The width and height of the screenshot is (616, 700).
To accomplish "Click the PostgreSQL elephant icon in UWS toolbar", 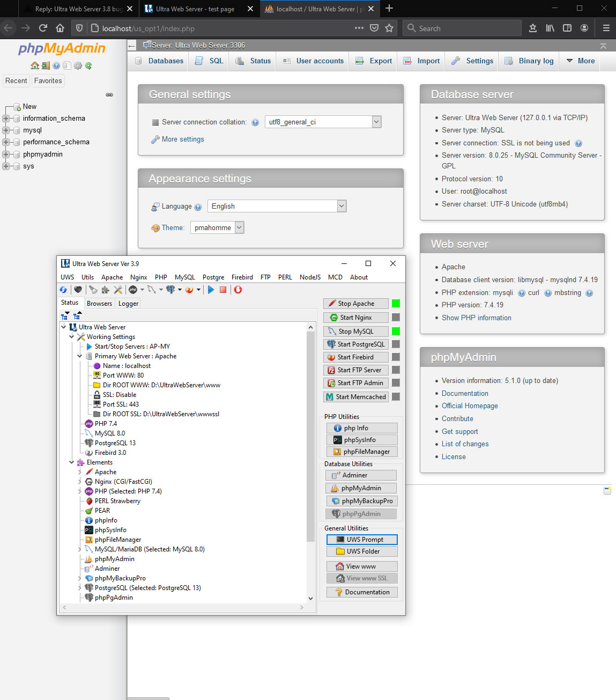I will (x=170, y=290).
